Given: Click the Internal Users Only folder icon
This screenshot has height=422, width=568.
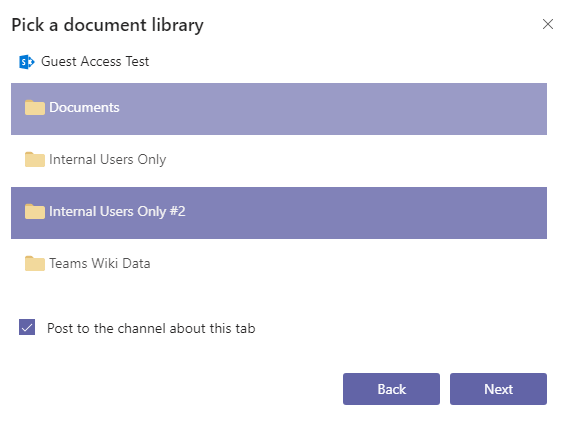Looking at the screenshot, I should click(35, 159).
